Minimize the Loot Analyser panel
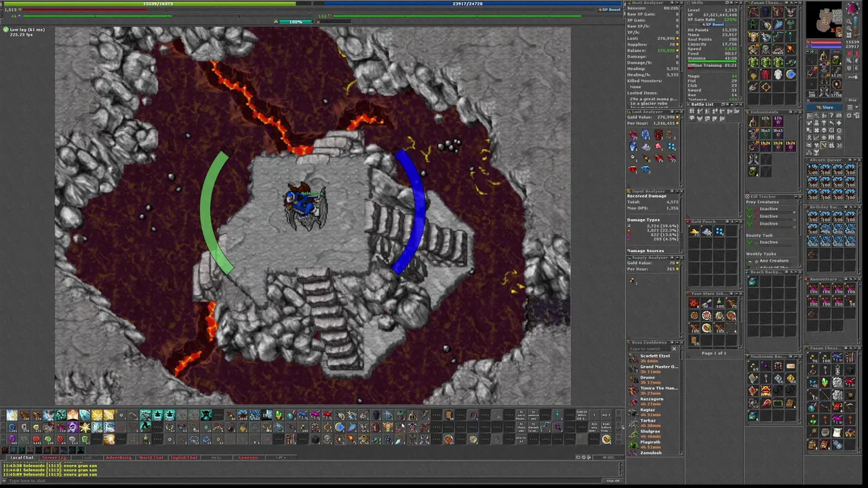Image resolution: width=868 pixels, height=488 pixels. click(x=677, y=111)
